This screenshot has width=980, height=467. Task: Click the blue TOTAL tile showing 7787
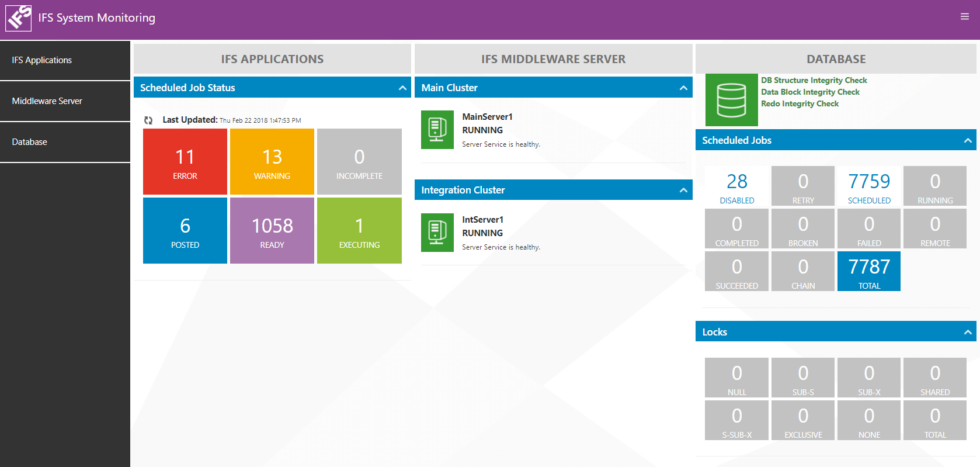coord(869,271)
